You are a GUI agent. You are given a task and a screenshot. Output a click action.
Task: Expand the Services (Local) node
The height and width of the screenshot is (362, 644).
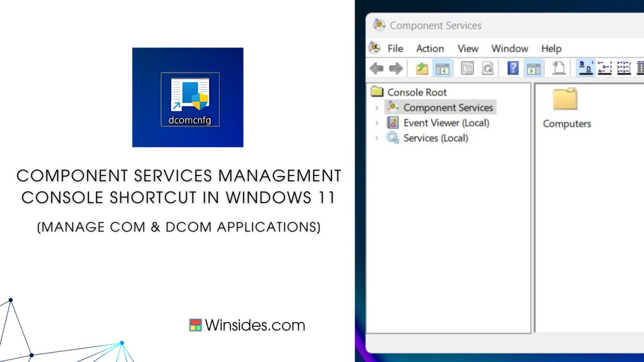[377, 138]
